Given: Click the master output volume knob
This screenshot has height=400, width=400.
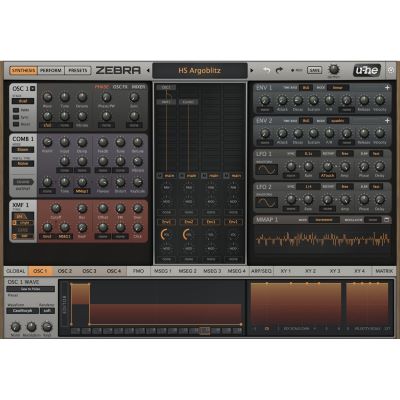Looking at the screenshot, I should 334,69.
